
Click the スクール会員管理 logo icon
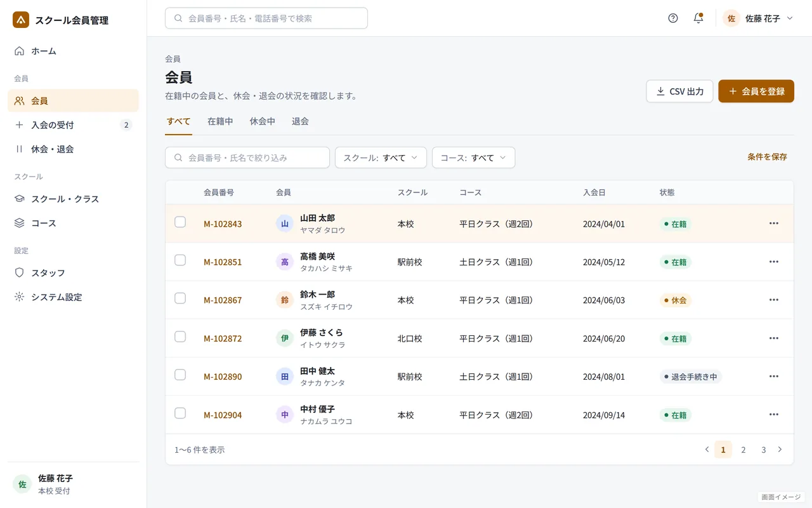point(21,20)
